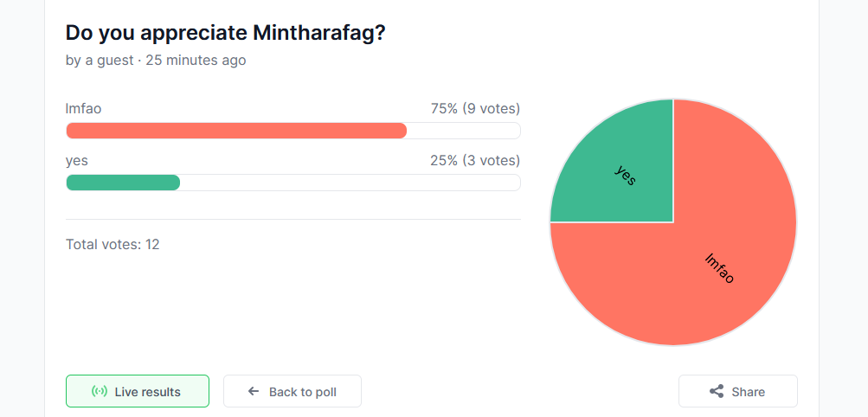Open Live results button
Viewport: 868px width, 417px height.
point(138,391)
